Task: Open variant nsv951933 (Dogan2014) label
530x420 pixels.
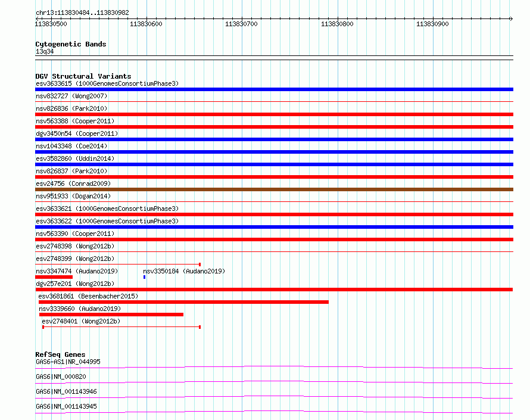Action: (x=73, y=196)
